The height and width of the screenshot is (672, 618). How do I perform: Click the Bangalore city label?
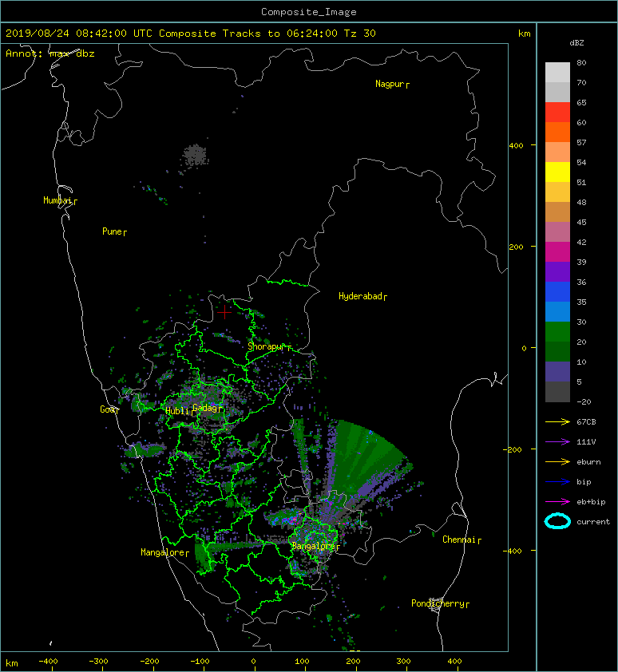[315, 546]
